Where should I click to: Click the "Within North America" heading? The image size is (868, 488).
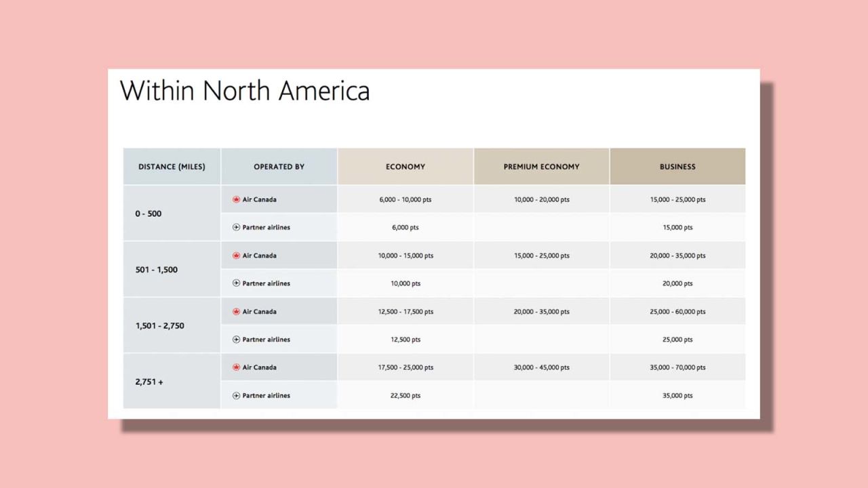click(x=245, y=90)
